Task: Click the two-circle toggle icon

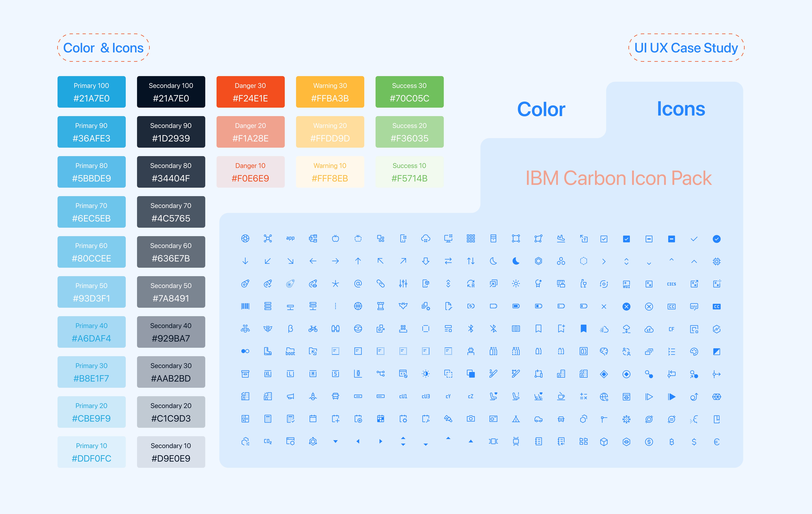Action: 245,351
